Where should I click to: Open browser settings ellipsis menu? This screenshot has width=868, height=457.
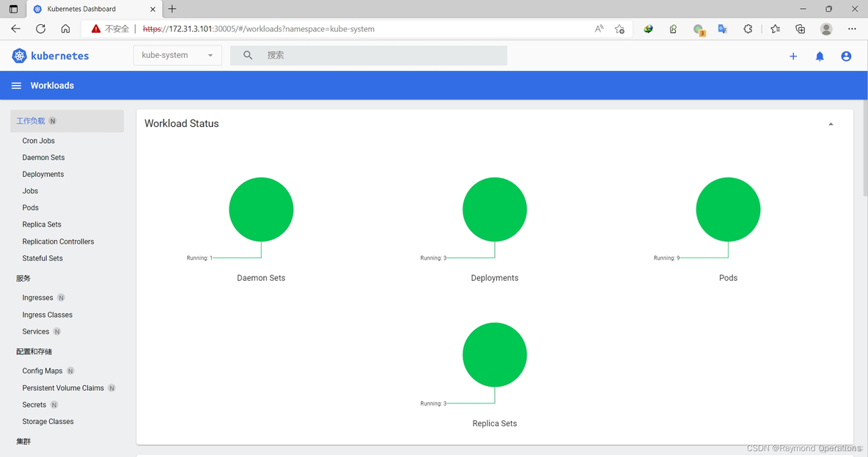(x=852, y=29)
